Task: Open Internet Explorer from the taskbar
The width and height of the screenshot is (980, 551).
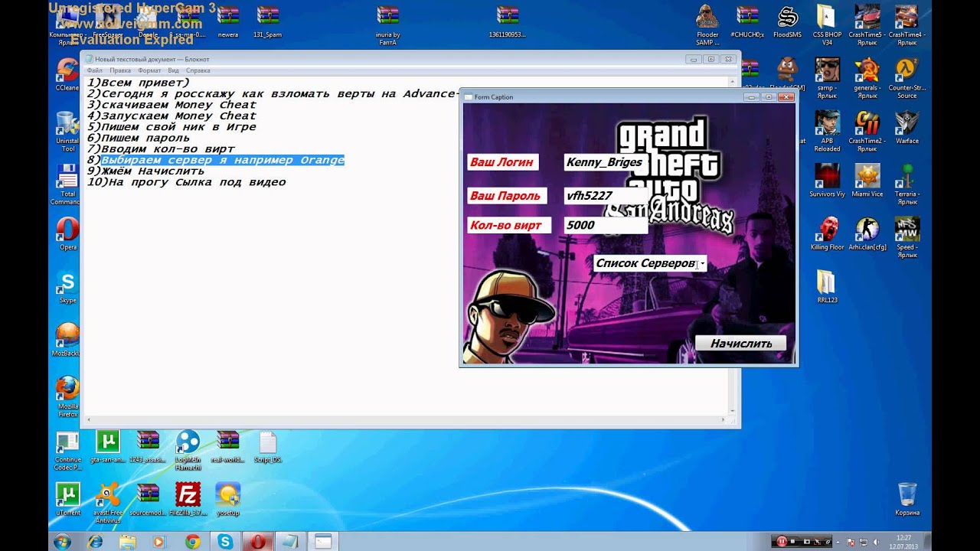Action: (x=95, y=542)
